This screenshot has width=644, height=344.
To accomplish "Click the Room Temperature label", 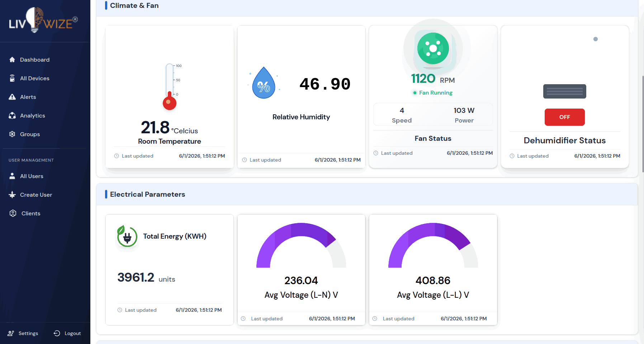I will 170,141.
